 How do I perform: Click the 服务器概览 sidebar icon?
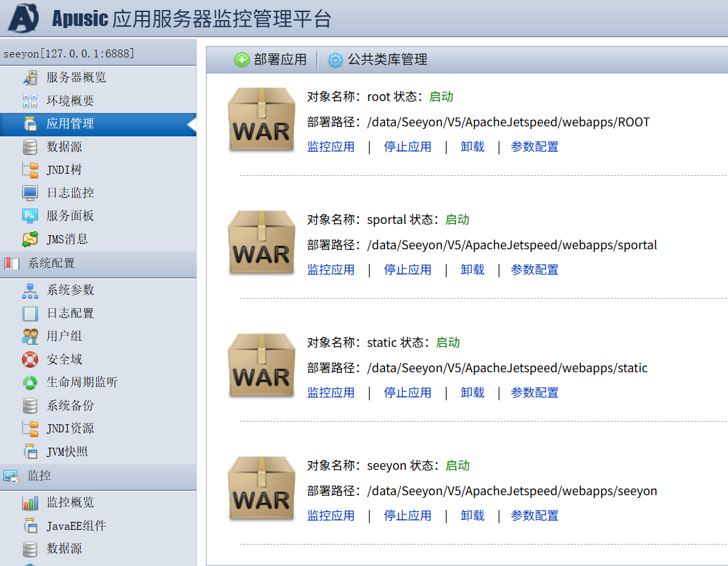click(x=30, y=78)
